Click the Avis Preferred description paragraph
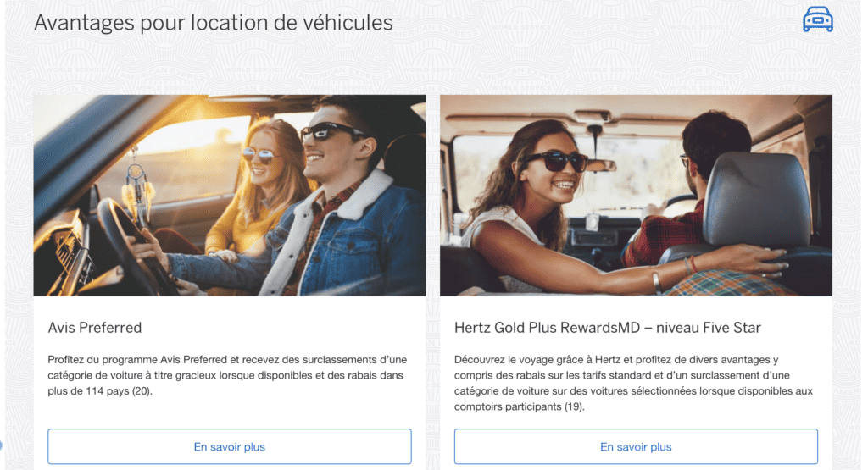Viewport: 868px width, 470px height. [227, 375]
